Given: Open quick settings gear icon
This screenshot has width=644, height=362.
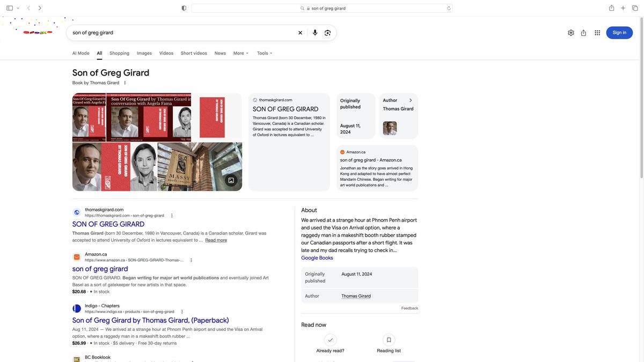Looking at the screenshot, I should coord(571,33).
